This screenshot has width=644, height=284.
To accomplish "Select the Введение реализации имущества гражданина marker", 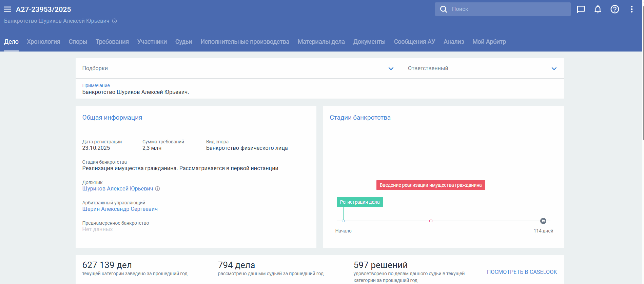I will point(430,185).
